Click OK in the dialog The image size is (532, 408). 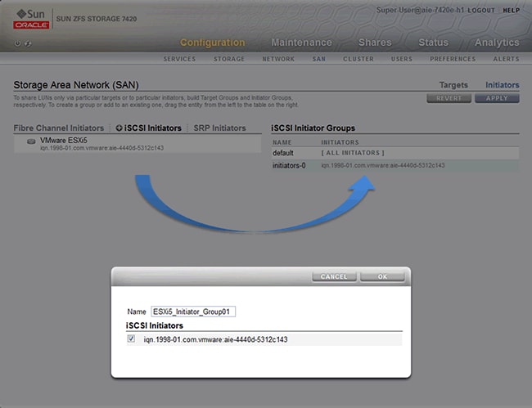pos(382,276)
